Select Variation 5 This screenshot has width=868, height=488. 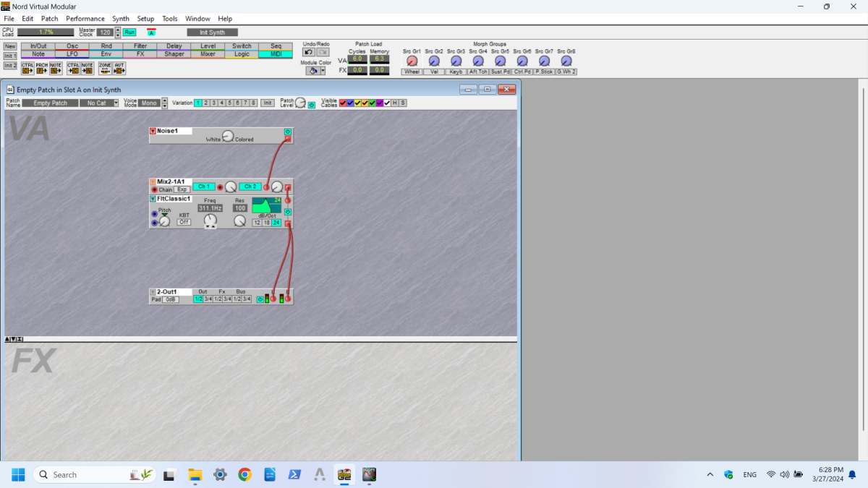229,103
